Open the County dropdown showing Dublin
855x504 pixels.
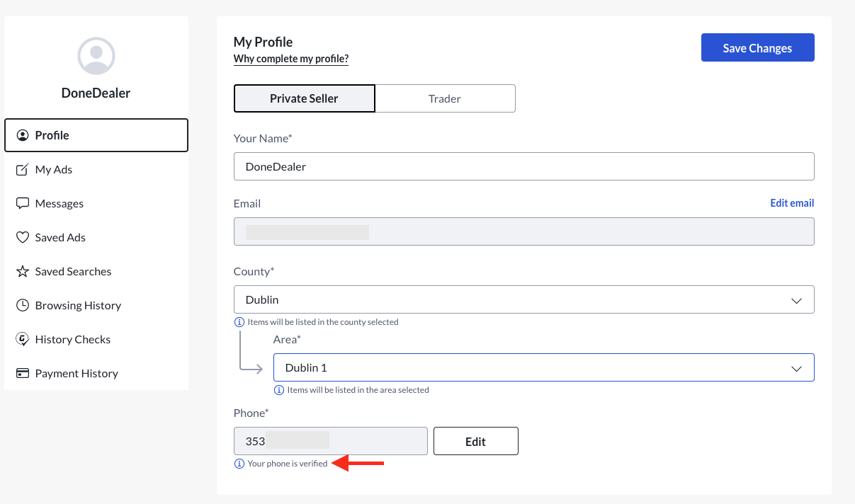pos(523,299)
